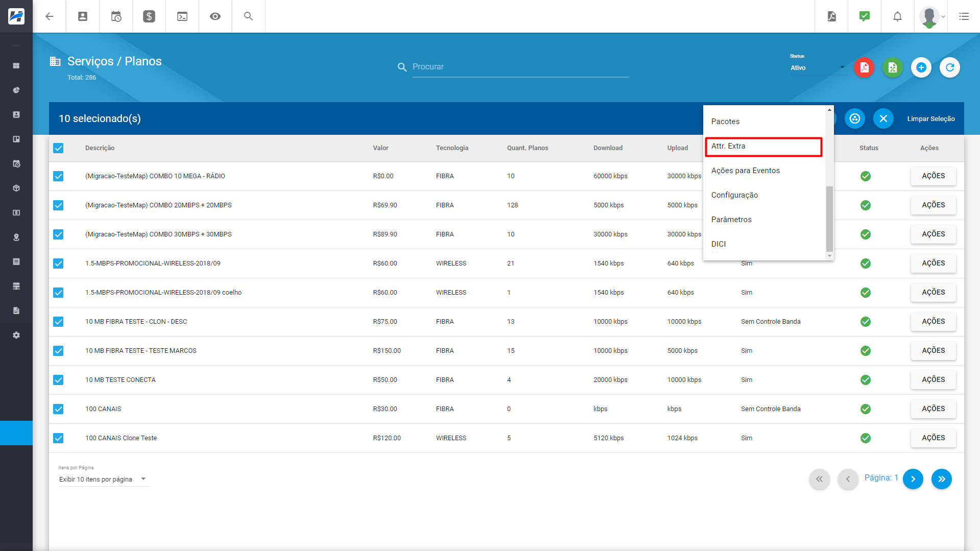Click the dropdown menu scrollbar thumb
Screen dimensions: 980x551
coord(829,219)
